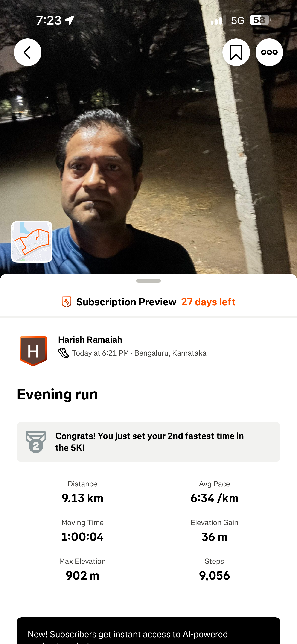The width and height of the screenshot is (297, 644).
Task: Tap the battery indicator in status bar
Action: click(x=260, y=20)
